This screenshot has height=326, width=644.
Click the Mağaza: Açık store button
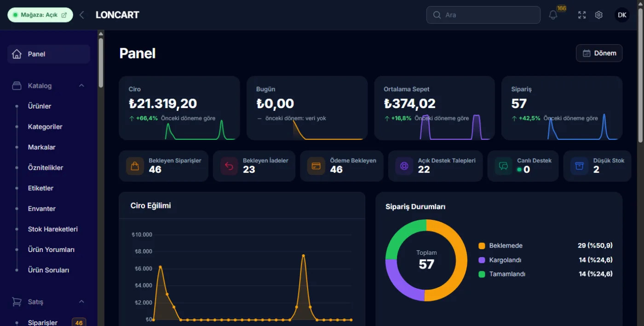[x=40, y=15]
